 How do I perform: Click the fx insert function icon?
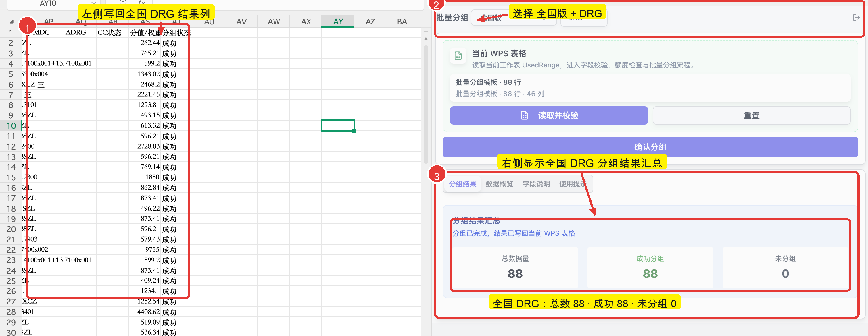(x=141, y=2)
